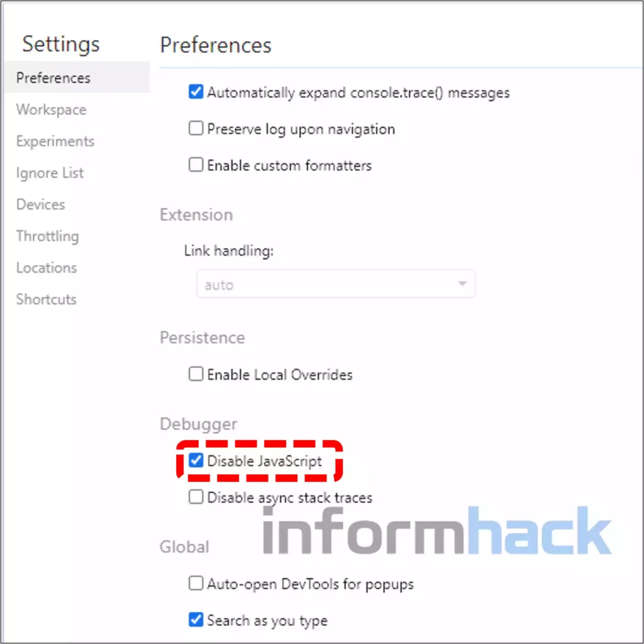Go to the Ignore List tab
This screenshot has width=644, height=644.
tap(50, 173)
